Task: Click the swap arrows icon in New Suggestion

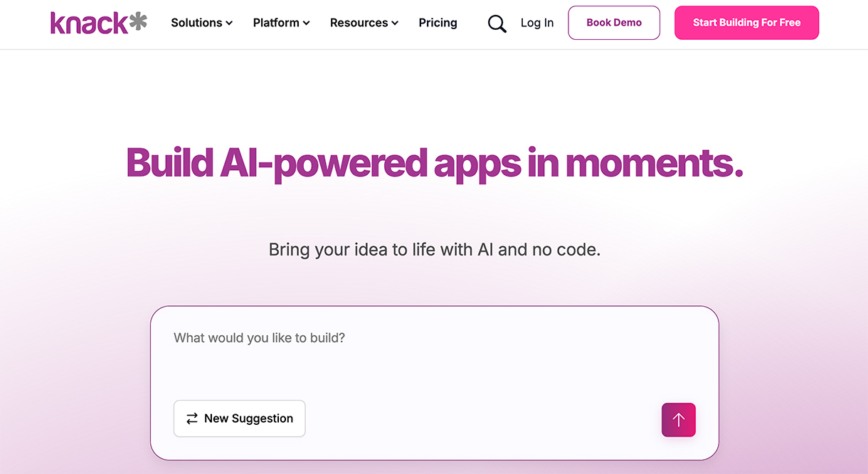Action: click(192, 418)
